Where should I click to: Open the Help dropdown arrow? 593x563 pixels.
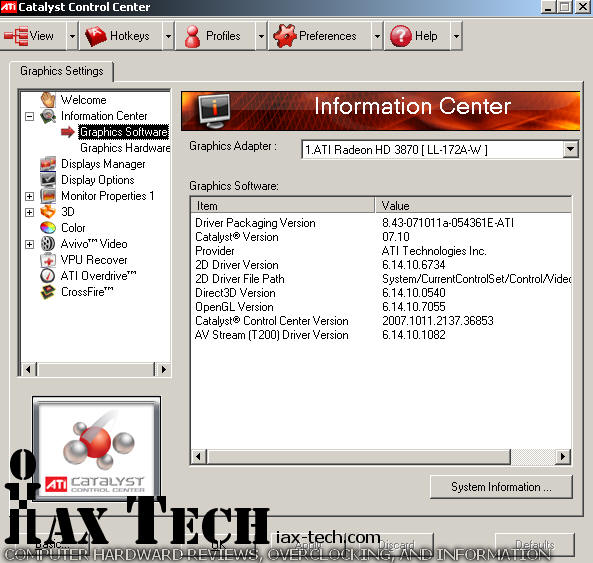click(x=456, y=36)
